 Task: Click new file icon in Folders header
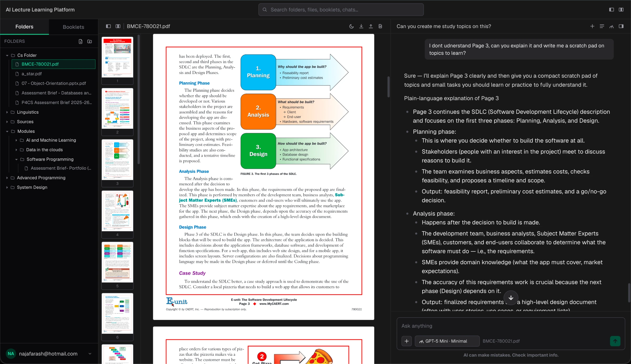(x=80, y=41)
